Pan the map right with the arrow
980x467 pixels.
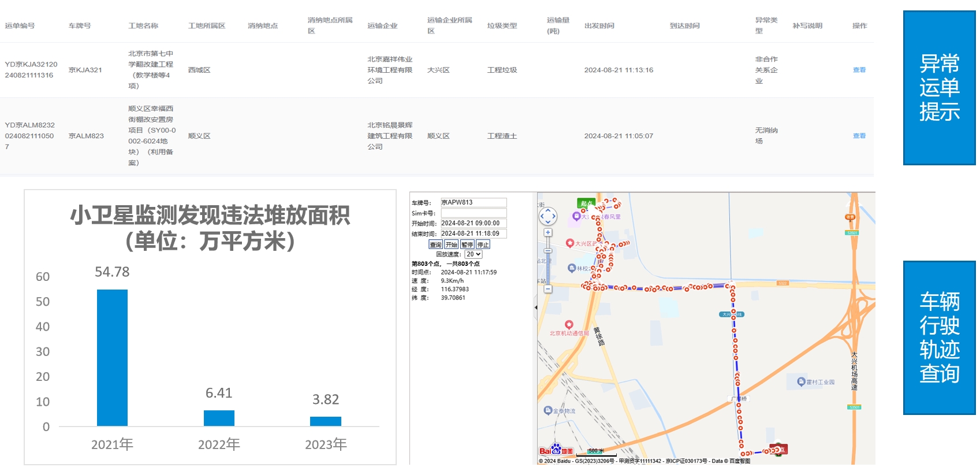[x=554, y=217]
